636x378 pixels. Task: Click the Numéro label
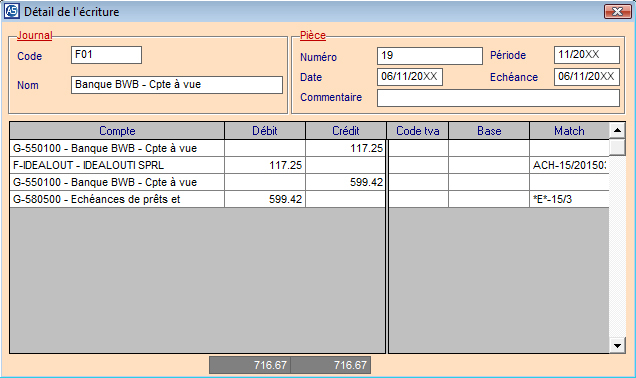coord(318,57)
